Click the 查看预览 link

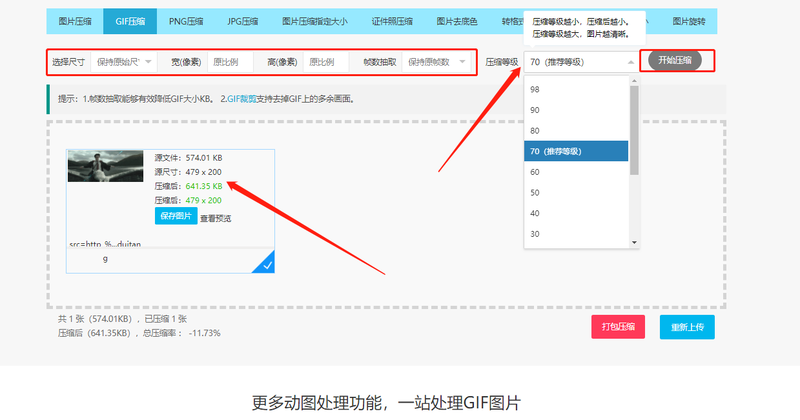(x=215, y=218)
